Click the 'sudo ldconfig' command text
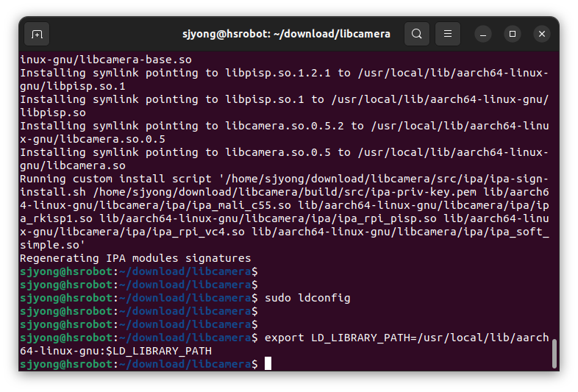Viewport: 578px width, 392px height. 307,298
